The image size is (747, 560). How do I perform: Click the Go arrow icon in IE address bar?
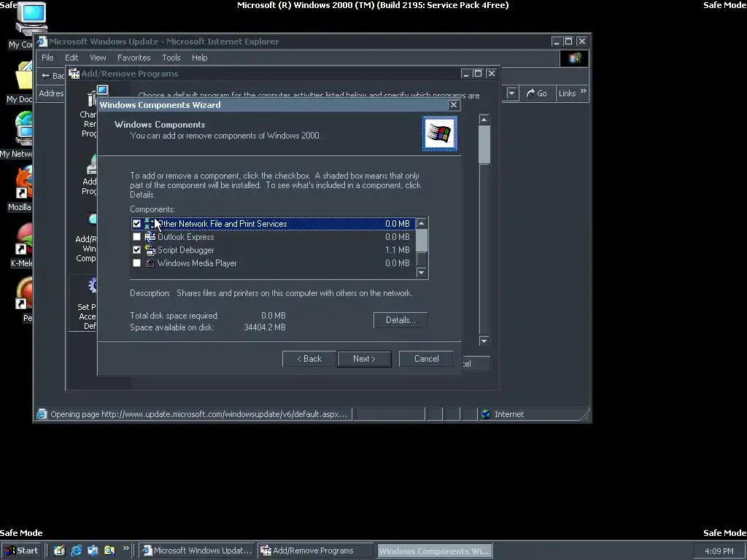click(531, 93)
